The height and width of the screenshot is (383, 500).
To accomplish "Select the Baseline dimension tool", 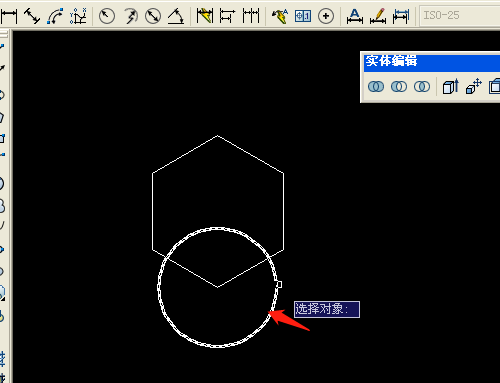I will click(x=227, y=16).
